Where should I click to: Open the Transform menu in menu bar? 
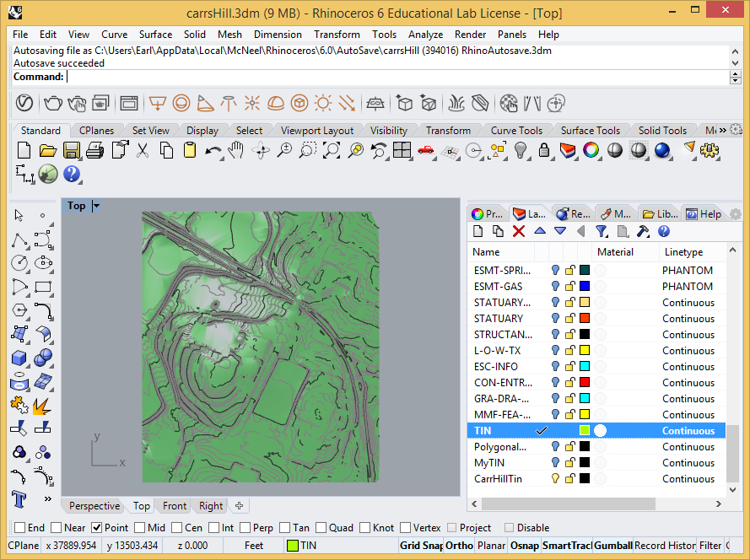click(337, 35)
